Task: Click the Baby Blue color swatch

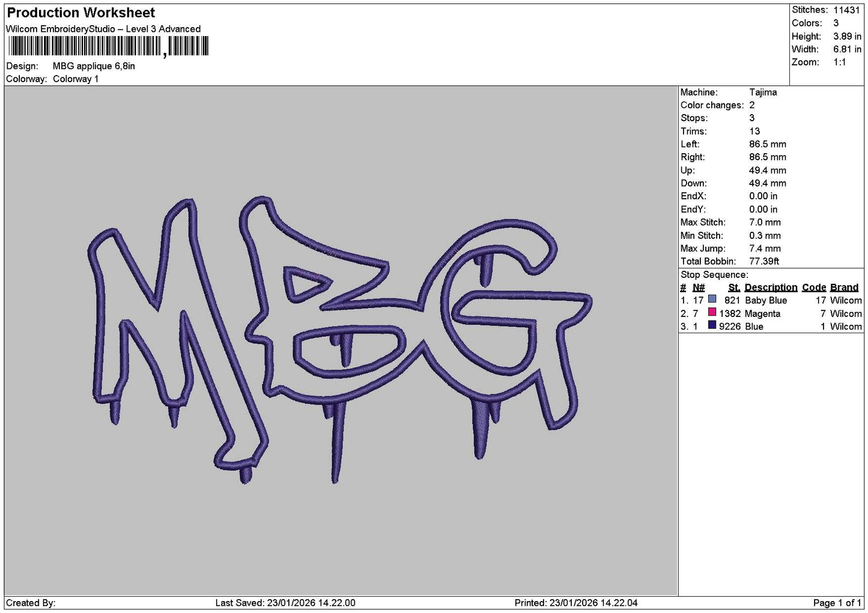Action: point(712,299)
